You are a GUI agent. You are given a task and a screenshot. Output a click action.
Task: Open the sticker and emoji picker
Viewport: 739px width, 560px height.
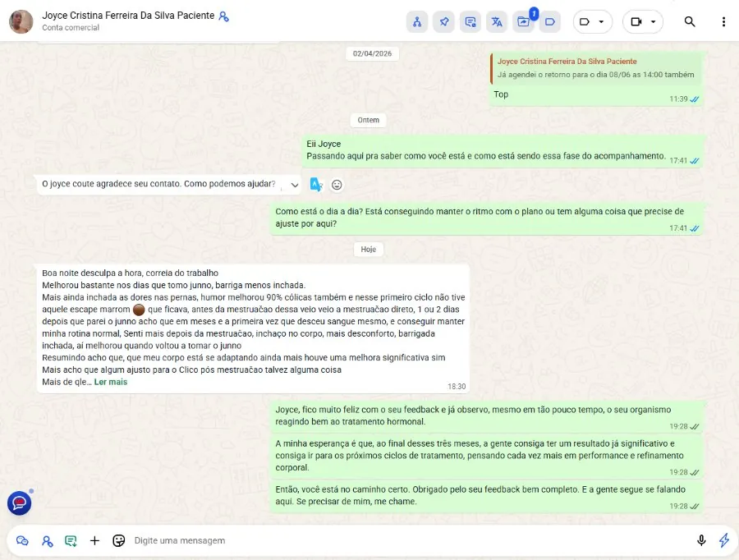[x=119, y=540]
